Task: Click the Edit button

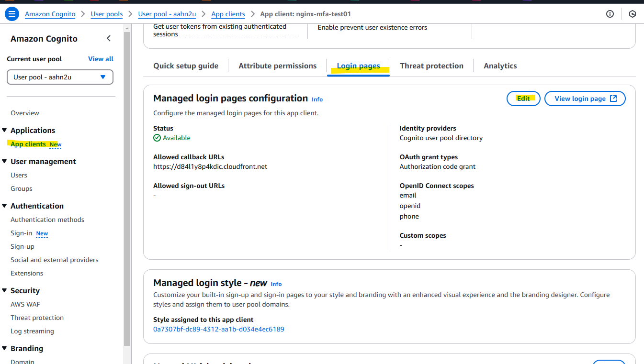Action: pyautogui.click(x=523, y=98)
